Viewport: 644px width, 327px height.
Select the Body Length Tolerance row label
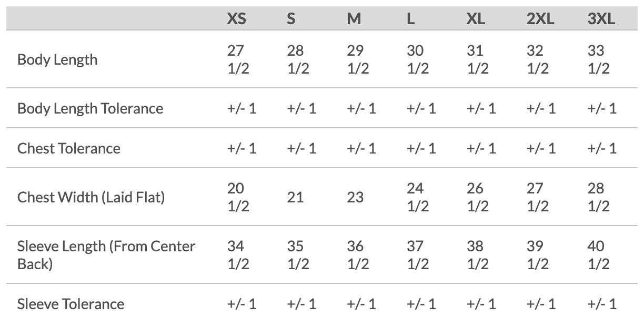(x=90, y=108)
